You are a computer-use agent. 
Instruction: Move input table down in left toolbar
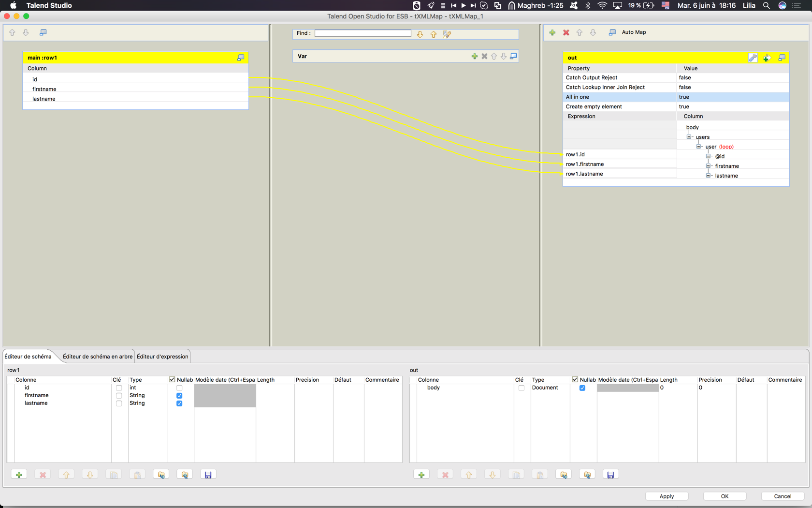tap(26, 32)
